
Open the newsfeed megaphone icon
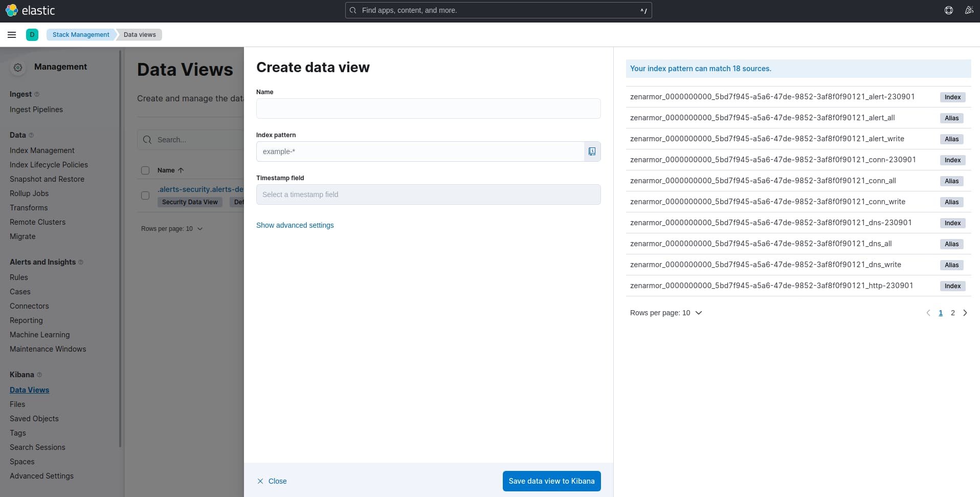(969, 10)
